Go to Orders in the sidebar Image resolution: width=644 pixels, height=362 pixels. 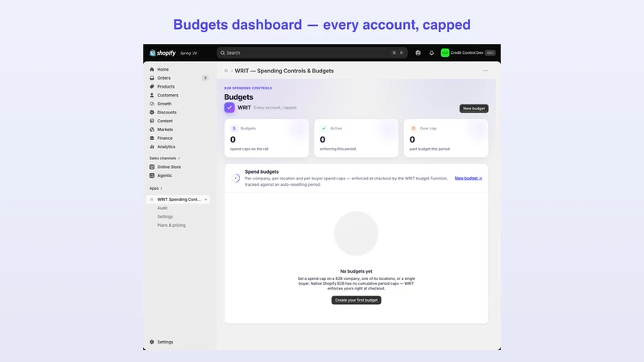click(x=164, y=78)
